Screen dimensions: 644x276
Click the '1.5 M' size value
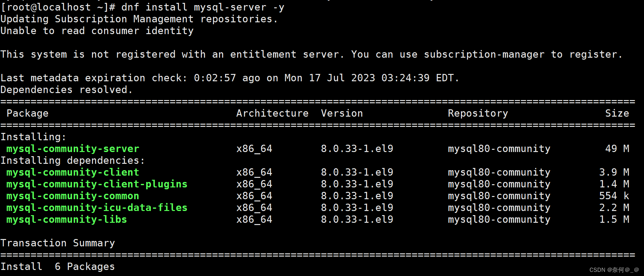pyautogui.click(x=614, y=220)
